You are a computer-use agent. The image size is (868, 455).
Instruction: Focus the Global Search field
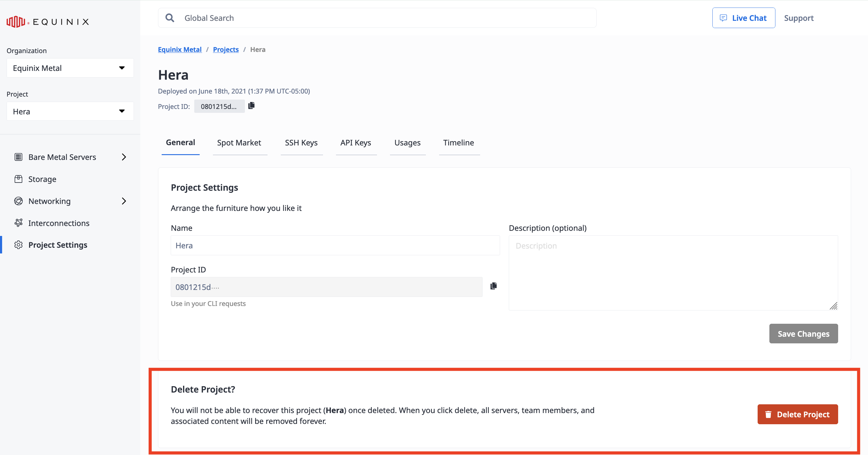[x=377, y=18]
